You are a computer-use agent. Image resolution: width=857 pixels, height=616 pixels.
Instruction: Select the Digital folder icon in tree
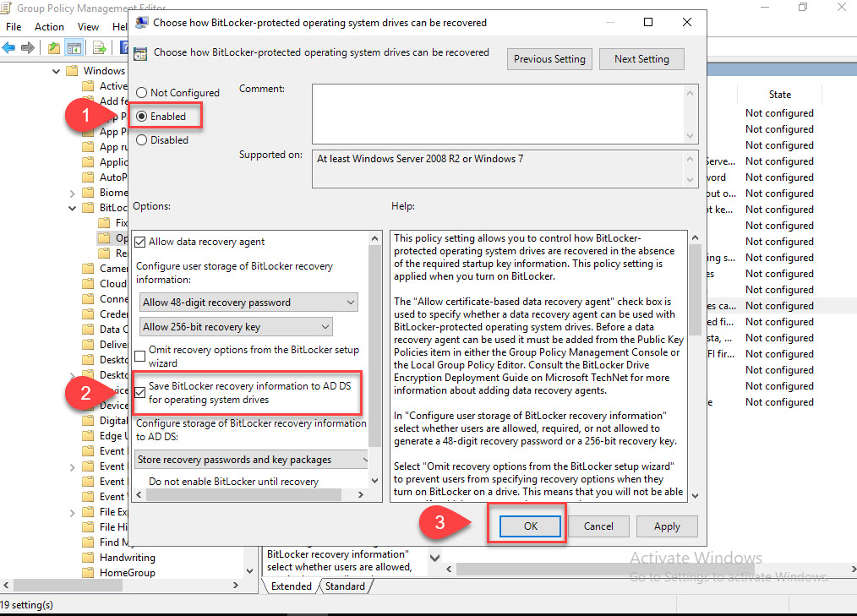click(x=88, y=420)
